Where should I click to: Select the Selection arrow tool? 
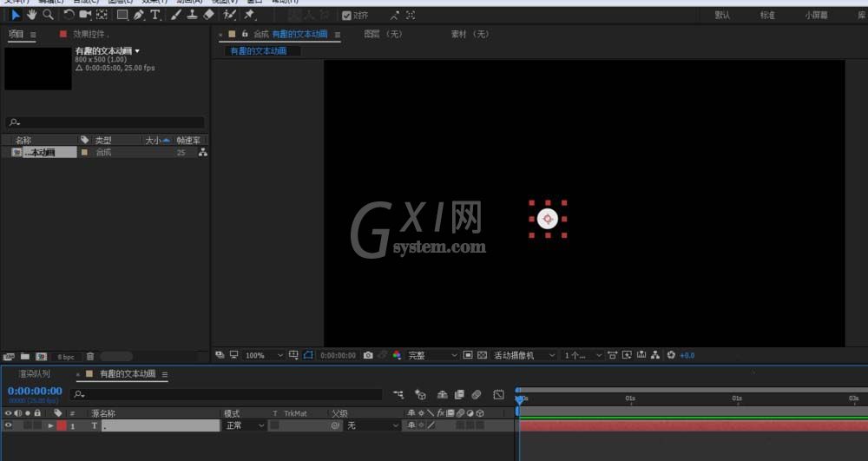(x=16, y=15)
